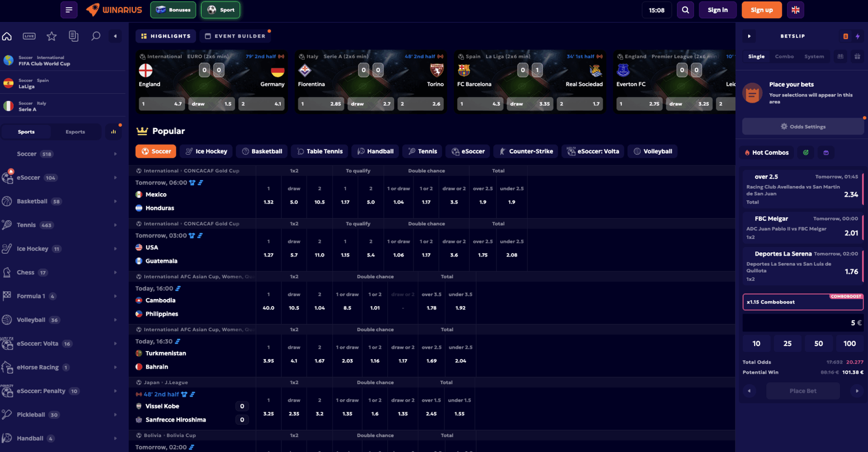
Task: Open the Live events icon in sidebar
Action: pos(29,36)
